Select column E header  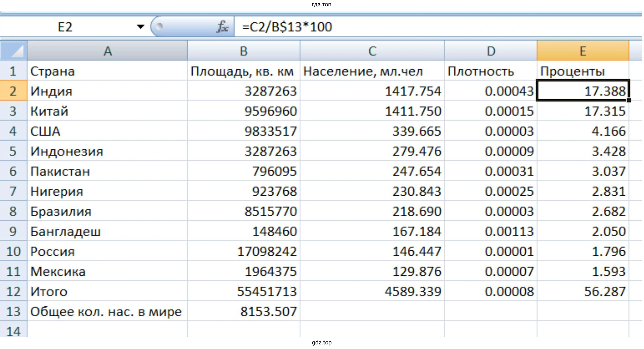(583, 51)
